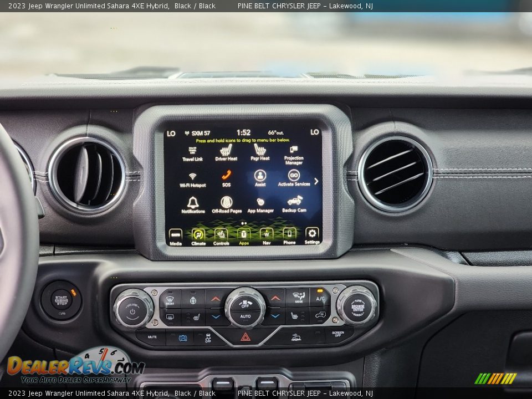532x399 pixels.
Task: Toggle the rear defrost button
Action: pyautogui.click(x=170, y=317)
